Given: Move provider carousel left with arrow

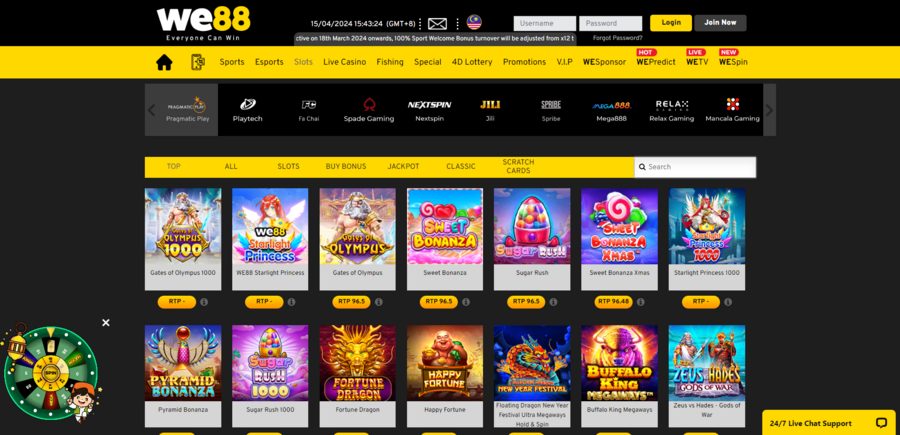Looking at the screenshot, I should tap(152, 110).
